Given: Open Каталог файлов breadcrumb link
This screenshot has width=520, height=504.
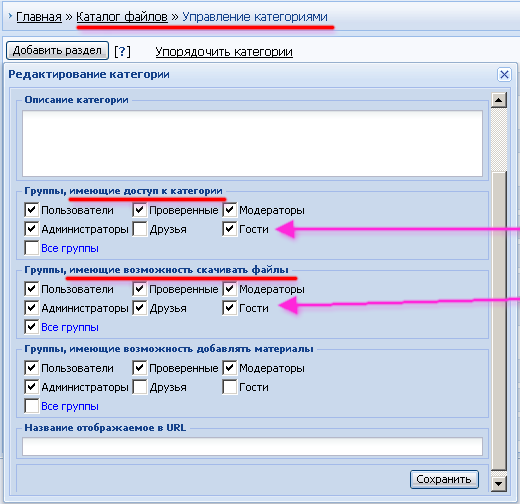Looking at the screenshot, I should click(x=122, y=17).
